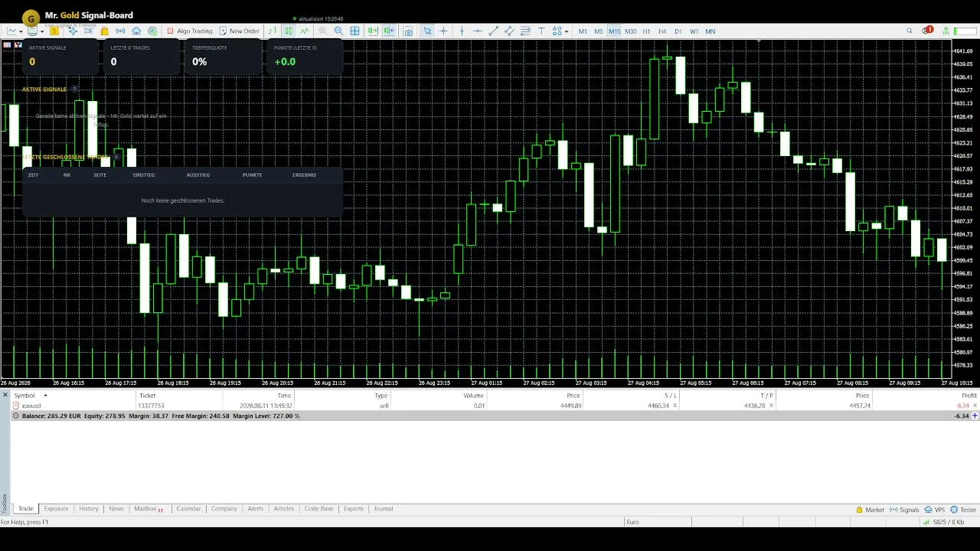Toggle chart shift

[x=389, y=31]
